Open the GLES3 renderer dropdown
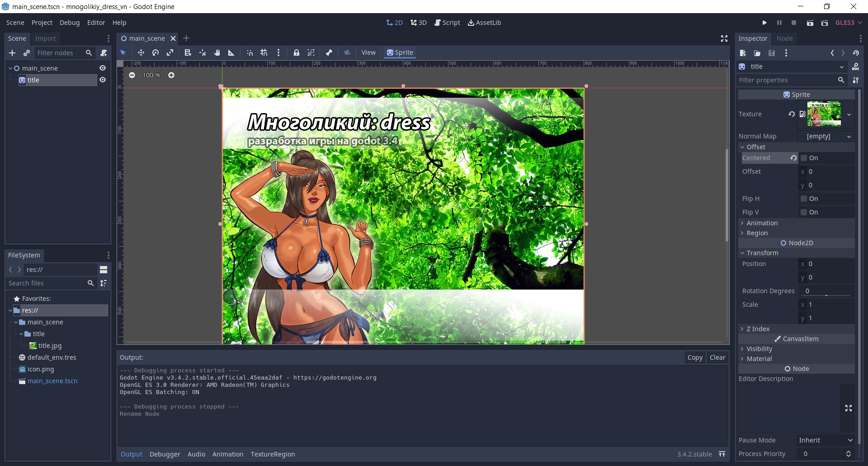Image resolution: width=868 pixels, height=466 pixels. click(x=849, y=23)
